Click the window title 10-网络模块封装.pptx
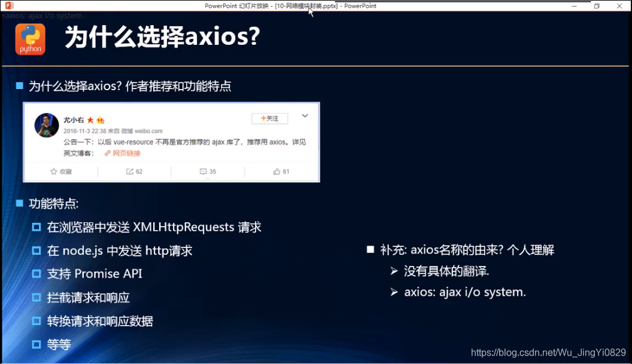 pos(306,6)
